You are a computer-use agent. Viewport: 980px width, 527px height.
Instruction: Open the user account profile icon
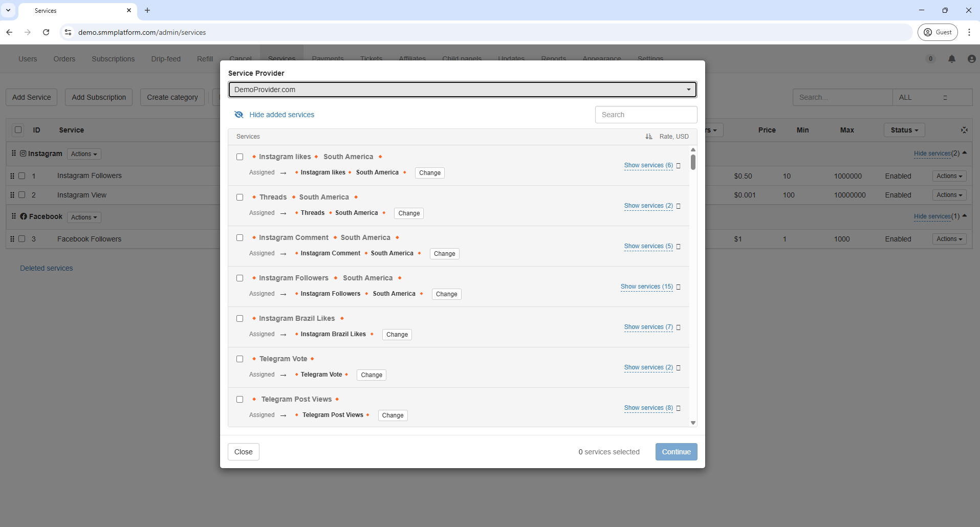pos(971,59)
